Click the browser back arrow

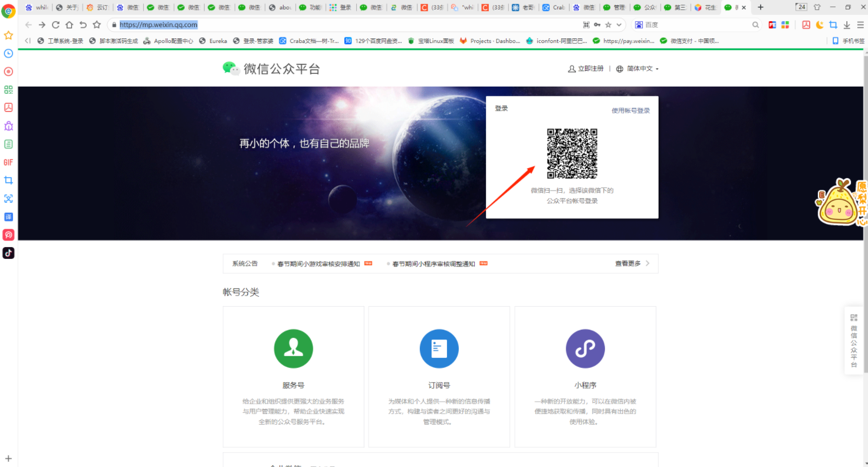coord(28,25)
